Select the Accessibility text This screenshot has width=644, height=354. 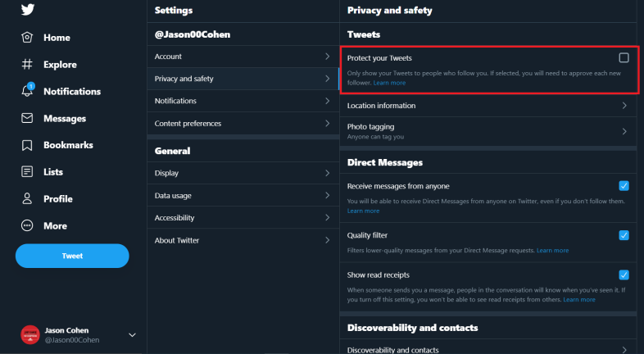click(175, 218)
